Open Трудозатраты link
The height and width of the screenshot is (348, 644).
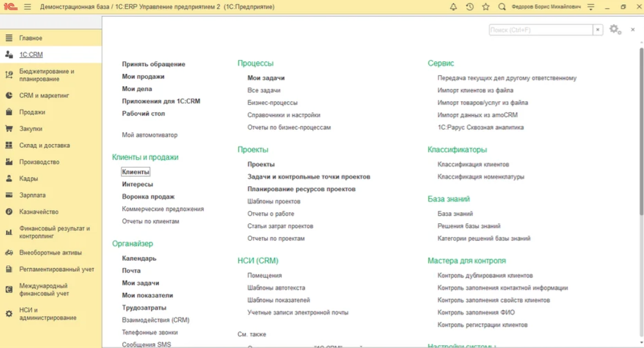144,307
